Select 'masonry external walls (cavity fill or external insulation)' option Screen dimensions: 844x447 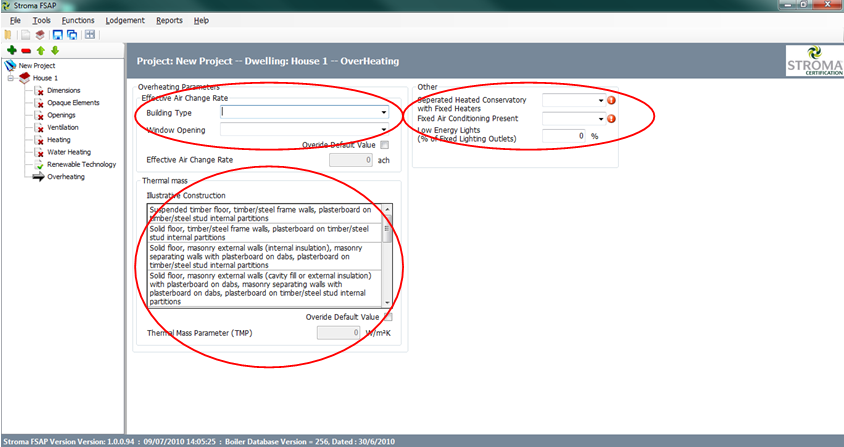[264, 289]
